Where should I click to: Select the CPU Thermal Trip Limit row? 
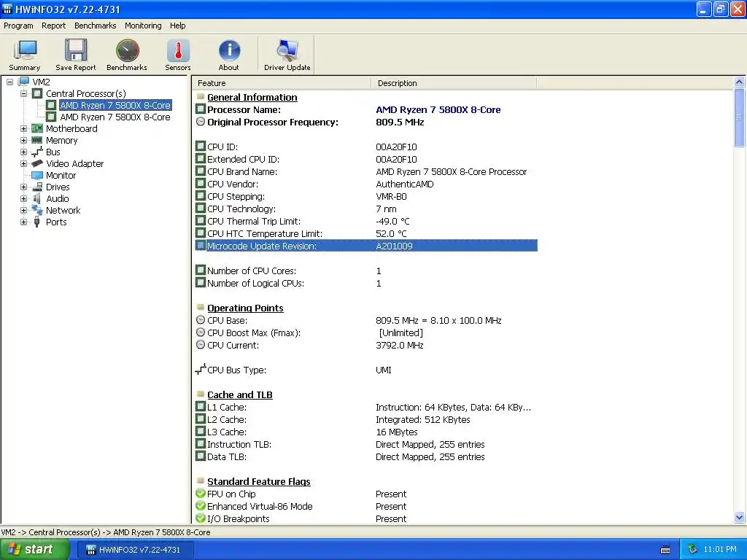tap(366, 221)
